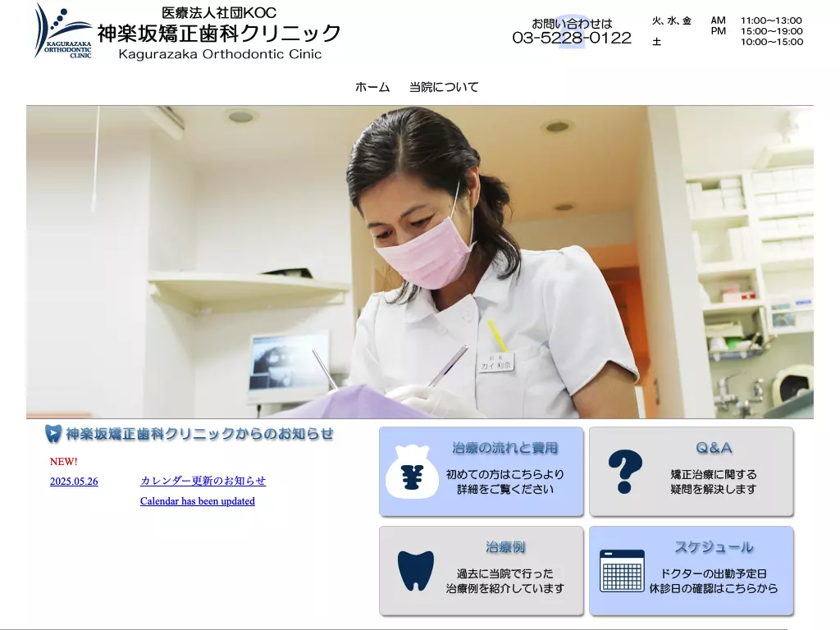Click 初めての方はこちらより text
This screenshot has width=840, height=630.
(x=504, y=474)
